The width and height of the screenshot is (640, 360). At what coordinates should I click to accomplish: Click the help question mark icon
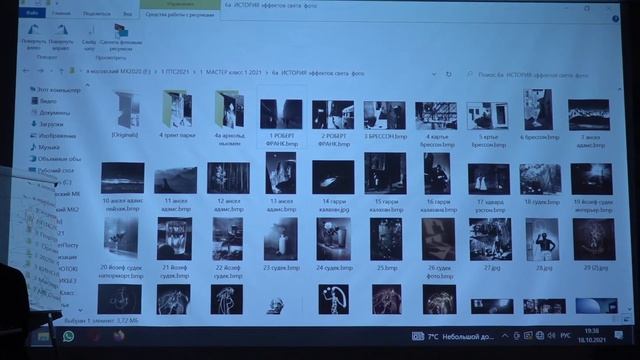pyautogui.click(x=616, y=19)
